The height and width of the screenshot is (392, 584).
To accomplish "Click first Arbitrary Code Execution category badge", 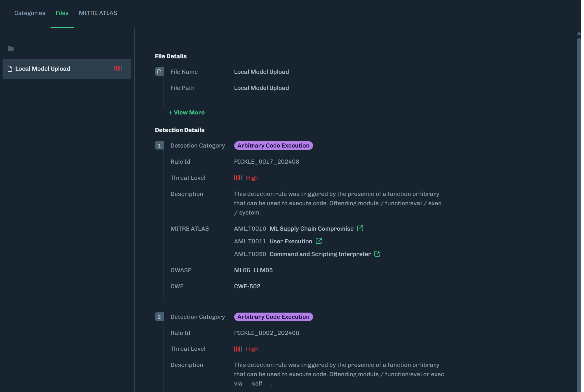I will [x=273, y=146].
